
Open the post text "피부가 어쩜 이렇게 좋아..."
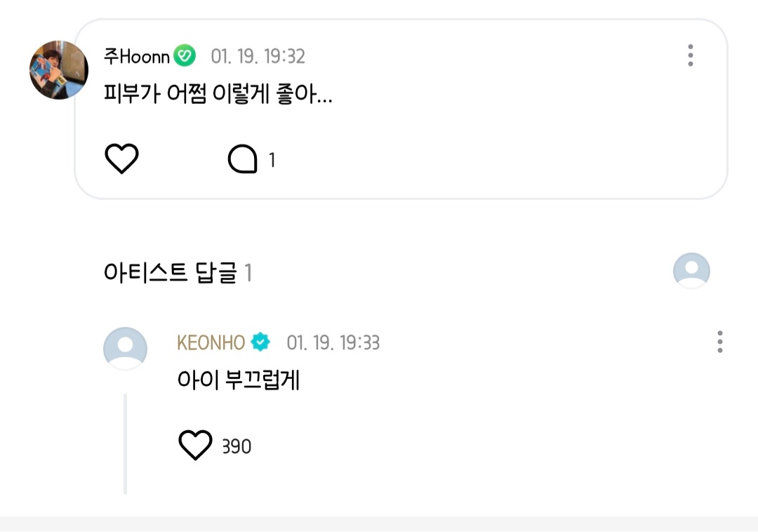pos(218,95)
